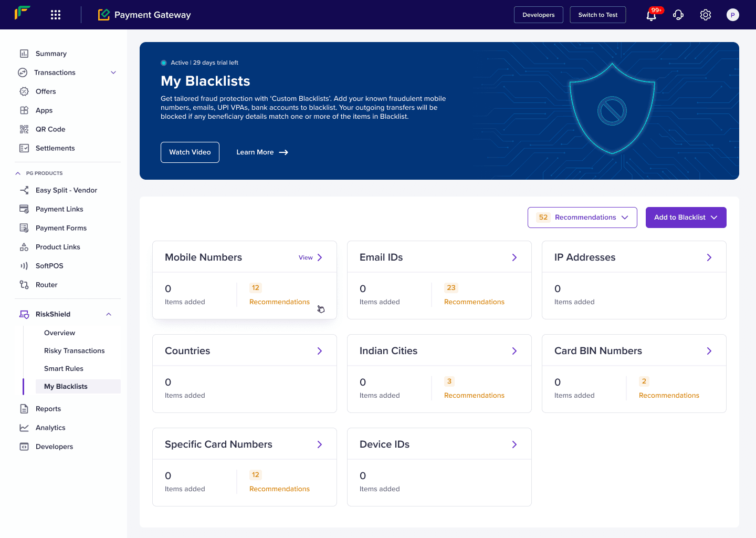Open Indian Cities 3 Recommendations link
This screenshot has width=756, height=538.
[x=474, y=396]
